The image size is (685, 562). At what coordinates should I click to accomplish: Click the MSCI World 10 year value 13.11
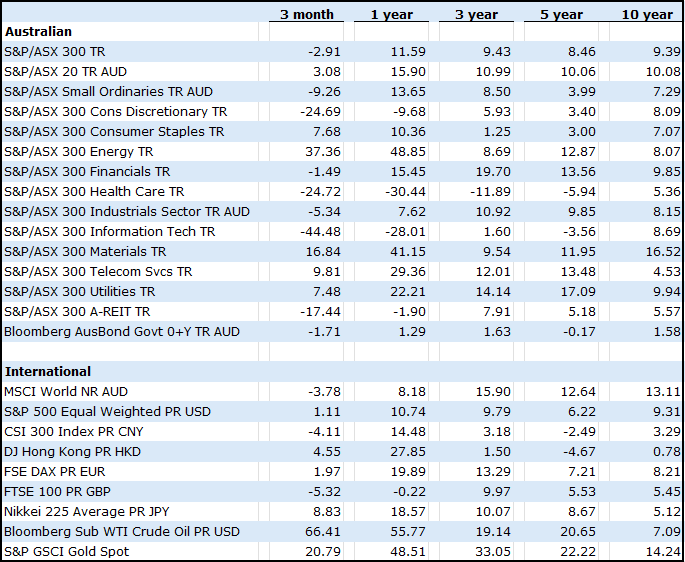coord(663,392)
